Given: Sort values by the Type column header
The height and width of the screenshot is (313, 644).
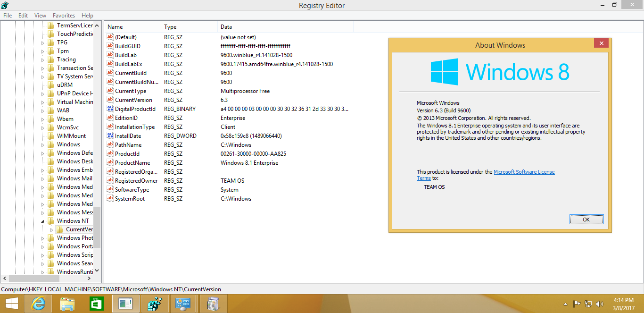Looking at the screenshot, I should pos(189,27).
